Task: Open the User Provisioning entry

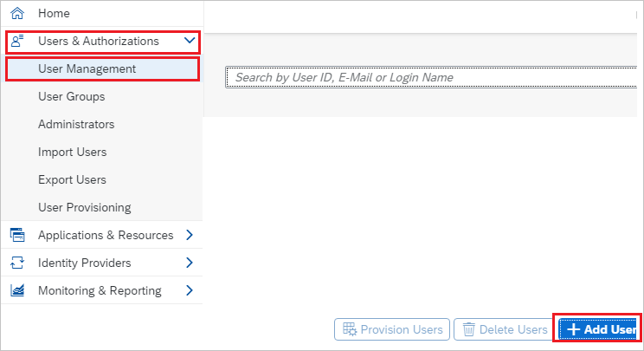Action: click(x=102, y=207)
